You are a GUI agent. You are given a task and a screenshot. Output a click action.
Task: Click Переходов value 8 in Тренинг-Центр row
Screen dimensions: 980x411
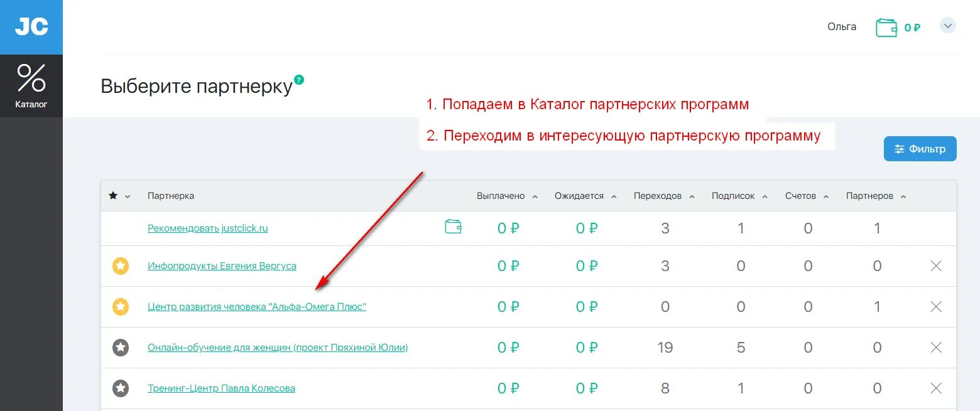665,388
